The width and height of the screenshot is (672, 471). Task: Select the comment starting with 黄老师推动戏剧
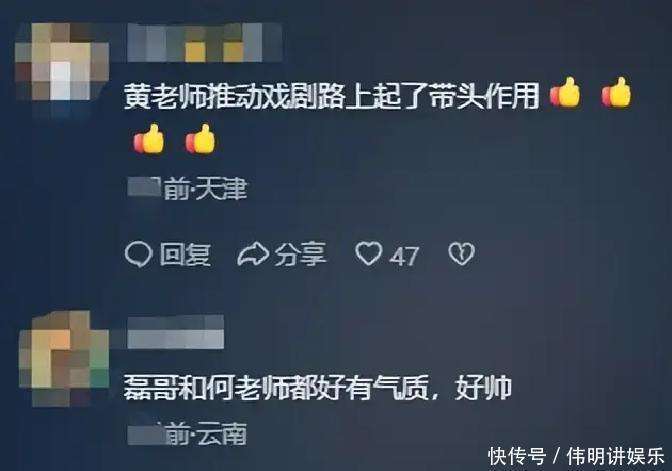[x=377, y=116]
